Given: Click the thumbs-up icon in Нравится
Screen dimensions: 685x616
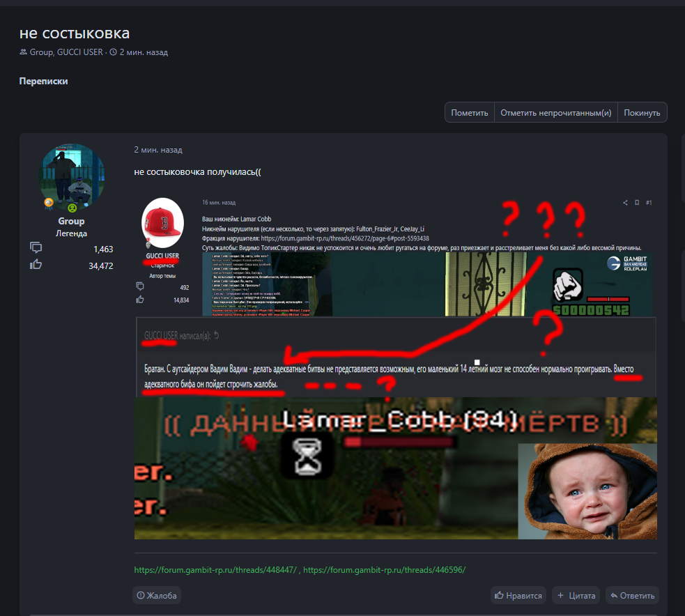Looking at the screenshot, I should pyautogui.click(x=499, y=596).
